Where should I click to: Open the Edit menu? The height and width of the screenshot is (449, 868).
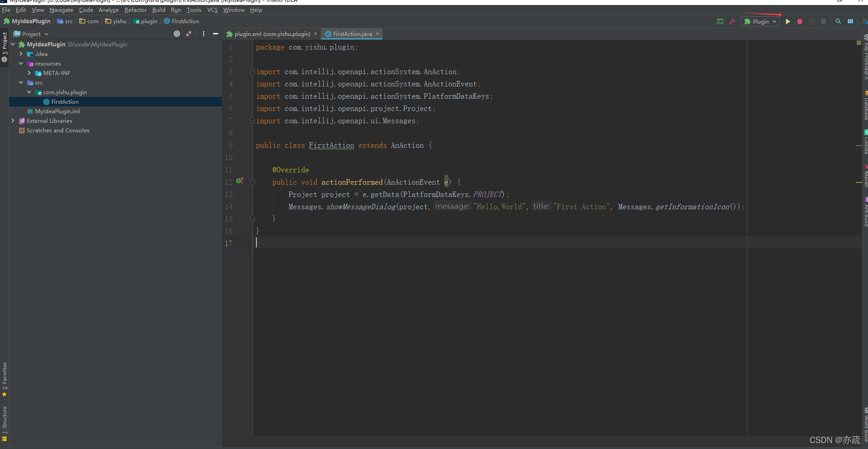[x=21, y=10]
